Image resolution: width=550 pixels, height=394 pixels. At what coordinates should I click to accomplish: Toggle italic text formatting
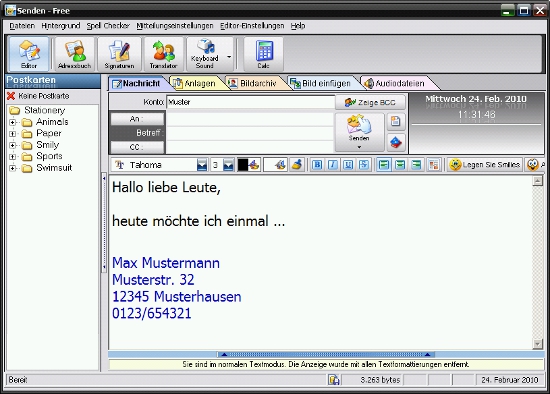click(x=333, y=165)
